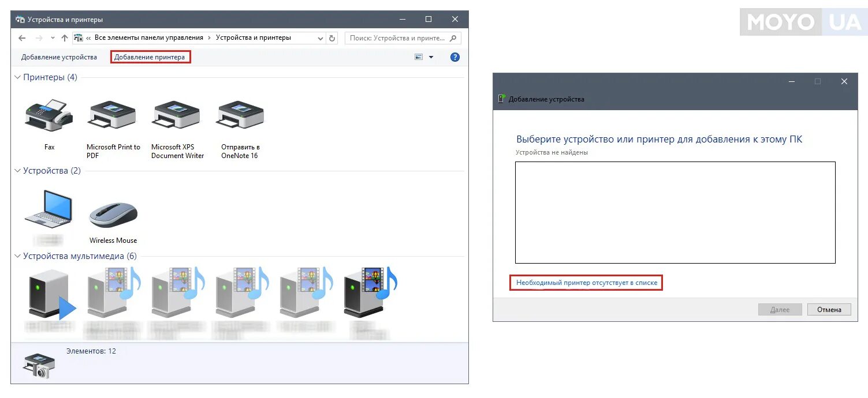Screen dimensions: 868x398
Task: Click the address bar location icon
Action: (x=79, y=38)
